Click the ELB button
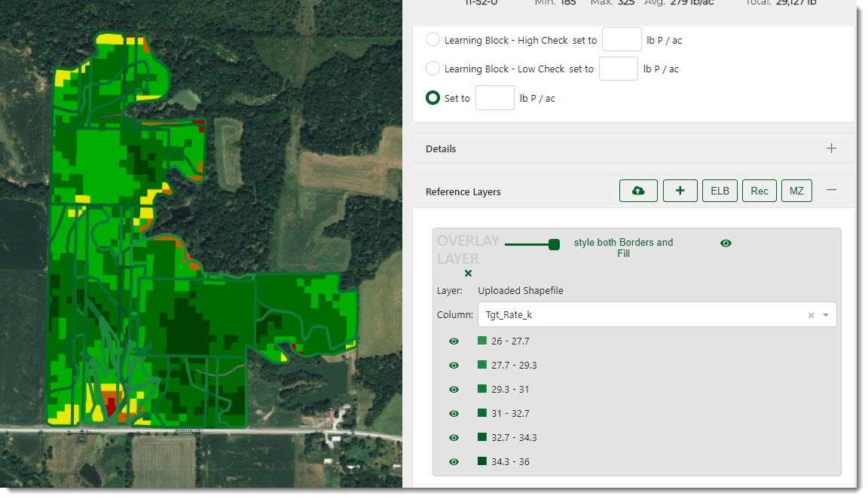This screenshot has height=499, width=868. coord(720,191)
